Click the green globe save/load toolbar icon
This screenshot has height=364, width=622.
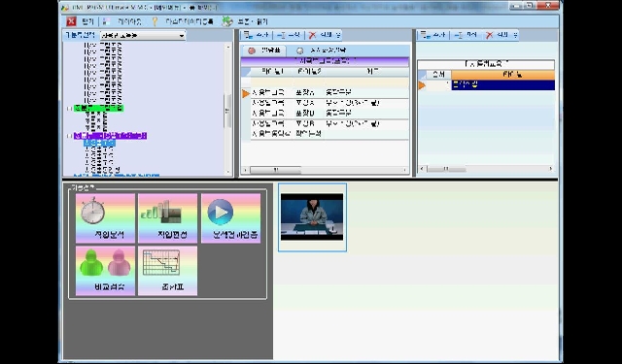pos(227,21)
